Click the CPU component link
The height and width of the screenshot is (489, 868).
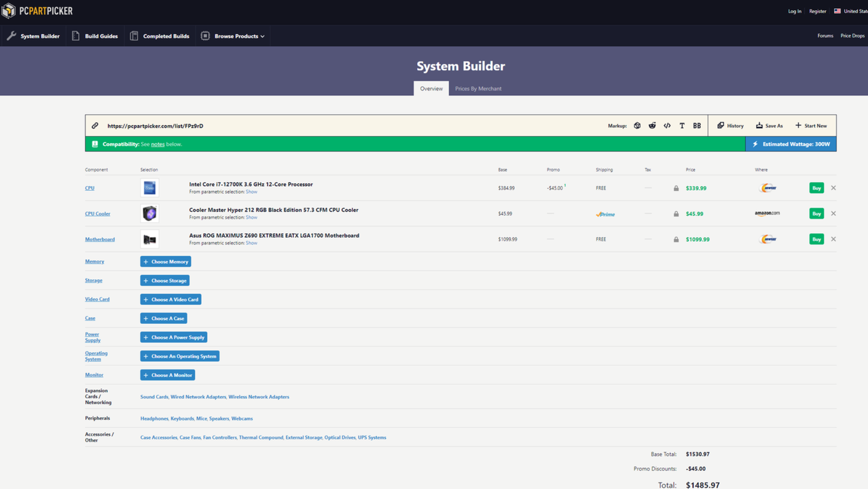pyautogui.click(x=90, y=188)
